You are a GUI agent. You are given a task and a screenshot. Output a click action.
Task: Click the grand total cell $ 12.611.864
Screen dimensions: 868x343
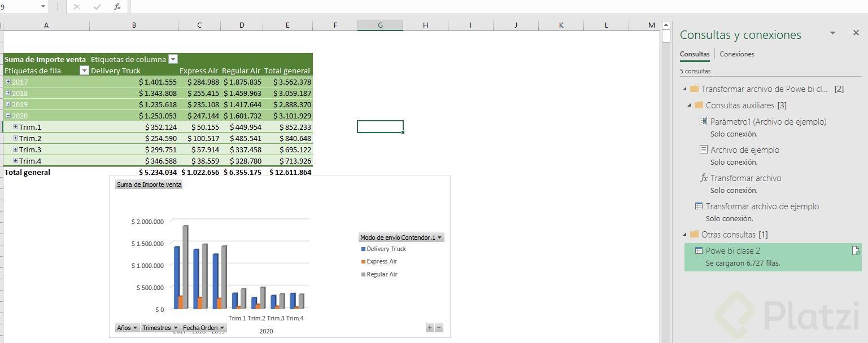coord(287,172)
